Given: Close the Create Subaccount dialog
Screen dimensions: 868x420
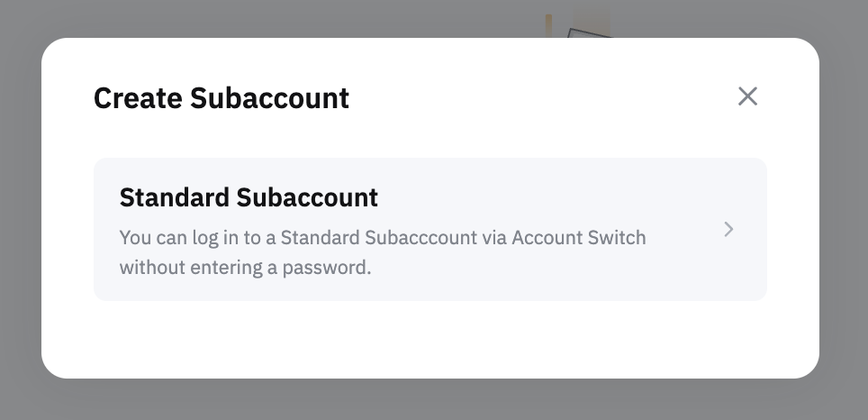Looking at the screenshot, I should tap(747, 96).
